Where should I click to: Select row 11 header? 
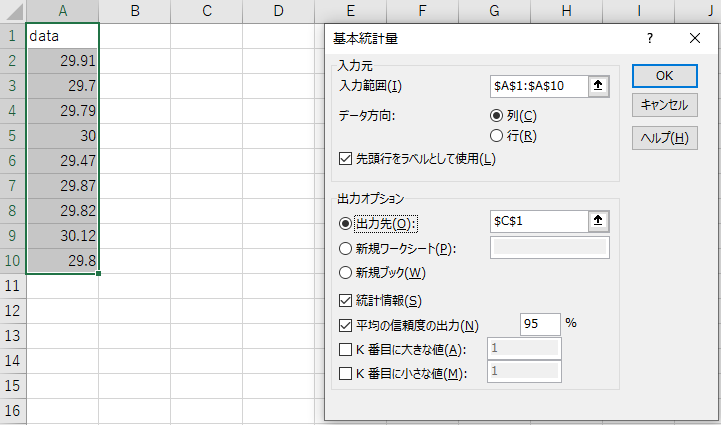point(12,286)
